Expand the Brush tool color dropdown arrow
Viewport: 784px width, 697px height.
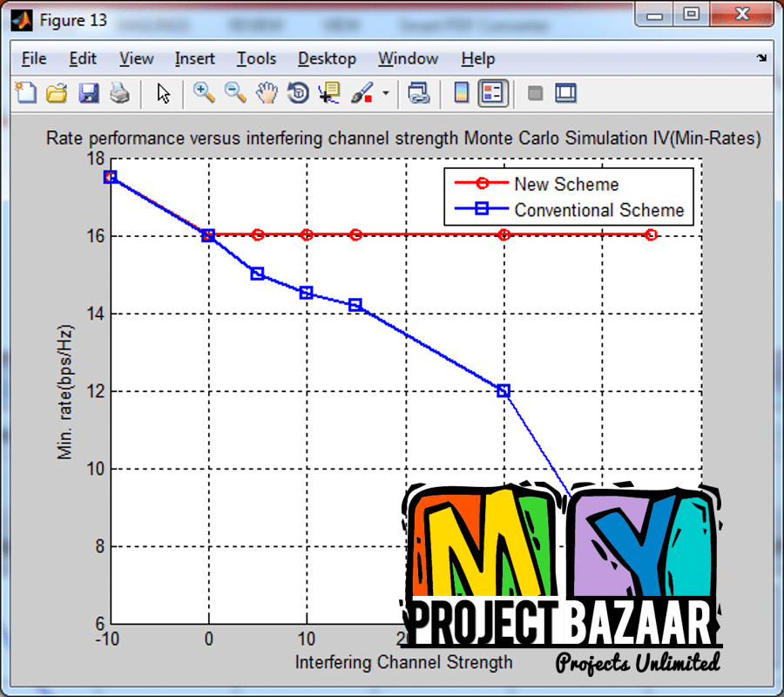point(384,93)
